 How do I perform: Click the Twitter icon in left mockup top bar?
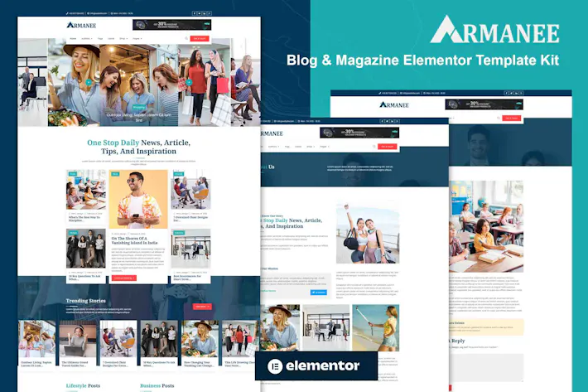point(199,13)
